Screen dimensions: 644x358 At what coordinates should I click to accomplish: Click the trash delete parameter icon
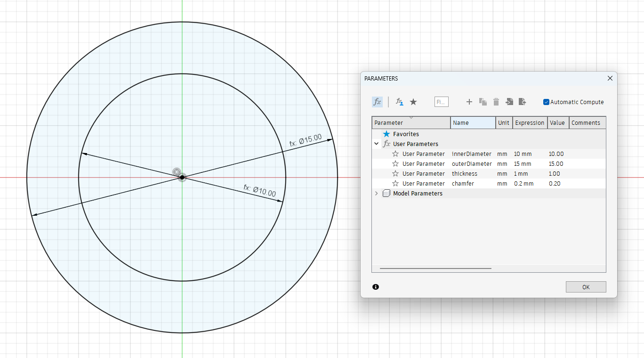click(496, 102)
